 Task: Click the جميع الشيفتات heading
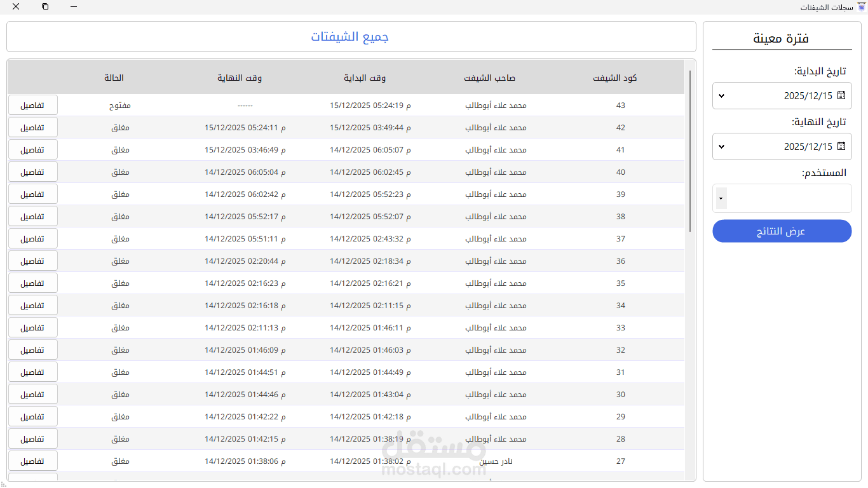(x=349, y=36)
